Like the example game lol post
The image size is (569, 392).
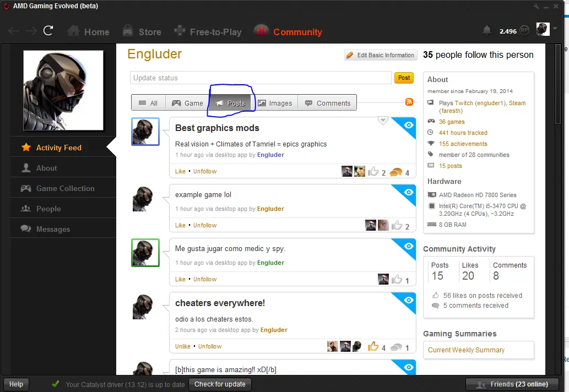pos(180,225)
